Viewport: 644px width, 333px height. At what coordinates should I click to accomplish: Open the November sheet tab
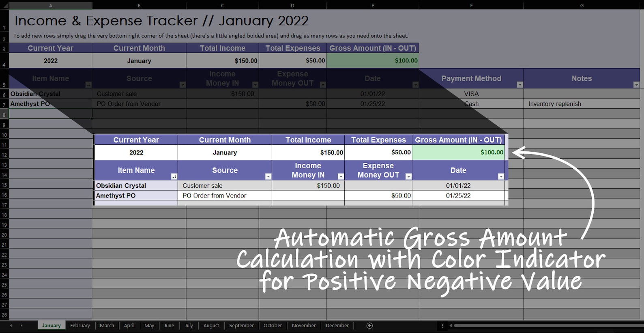click(304, 325)
